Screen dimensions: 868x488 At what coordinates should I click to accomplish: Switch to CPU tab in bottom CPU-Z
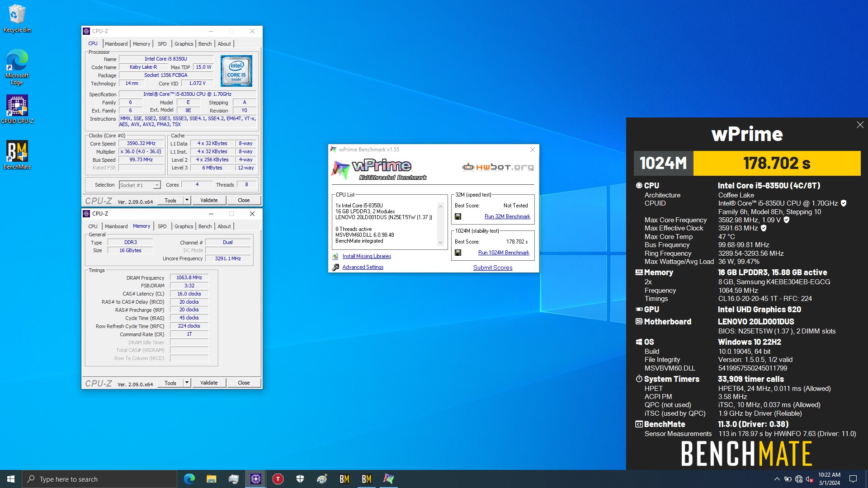coord(93,226)
